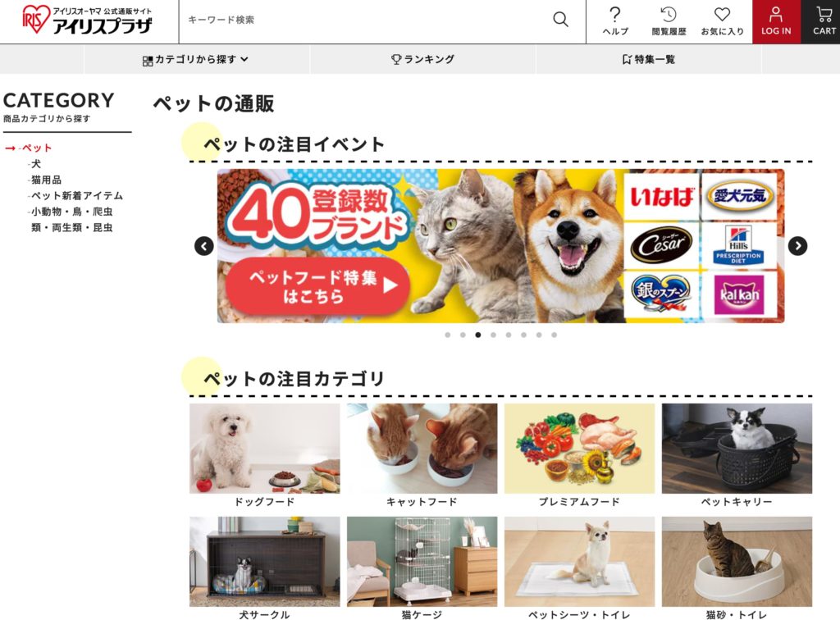Select 猫用品 in category sidebar
Screen dimensions: 840x620
click(x=46, y=180)
